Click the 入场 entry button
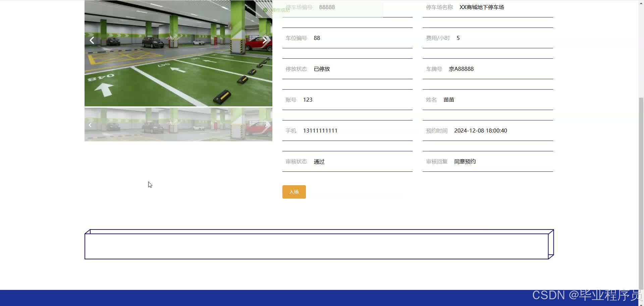The width and height of the screenshot is (644, 306). [x=294, y=192]
